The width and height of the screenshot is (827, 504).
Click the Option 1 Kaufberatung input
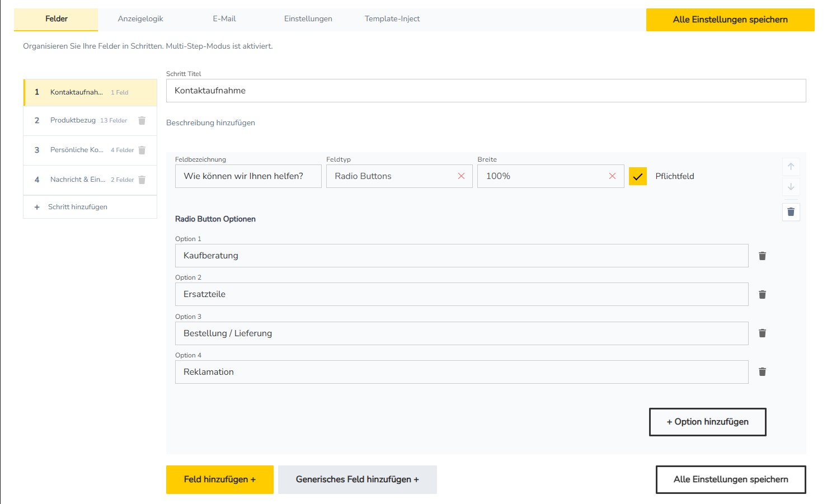462,256
